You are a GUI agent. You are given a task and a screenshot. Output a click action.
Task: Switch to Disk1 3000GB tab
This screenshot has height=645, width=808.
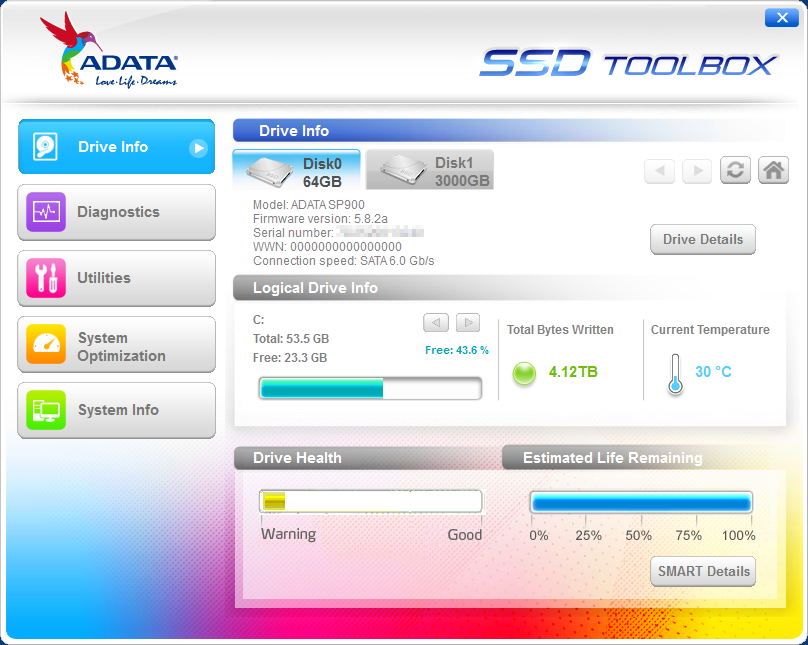(x=430, y=171)
